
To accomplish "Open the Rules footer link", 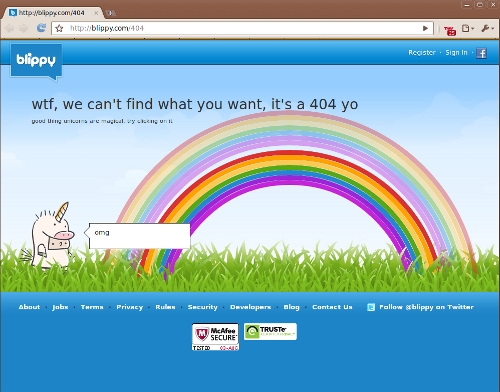I will pyautogui.click(x=165, y=307).
